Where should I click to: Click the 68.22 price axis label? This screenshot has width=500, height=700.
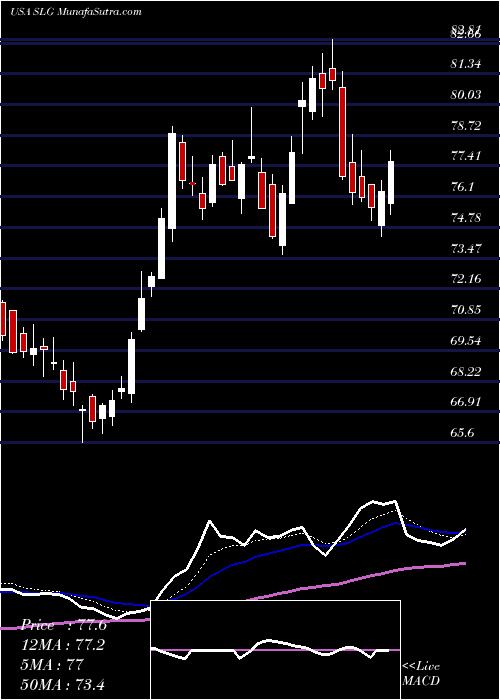click(x=466, y=371)
